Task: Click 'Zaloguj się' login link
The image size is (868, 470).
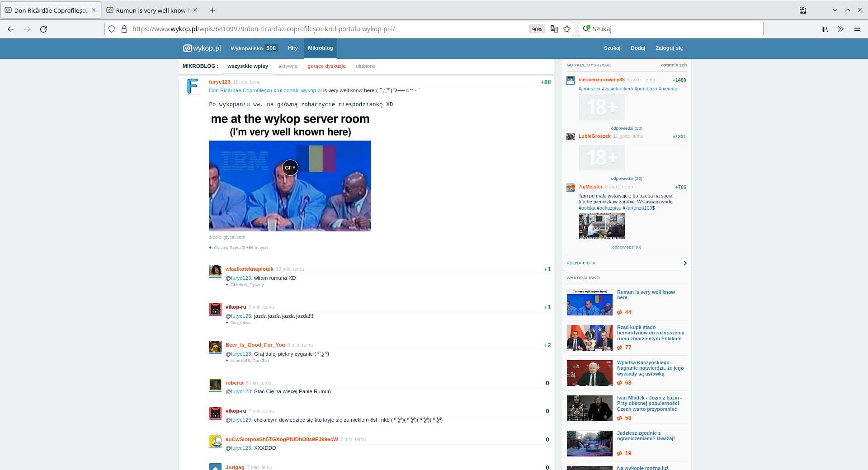Action: [669, 48]
